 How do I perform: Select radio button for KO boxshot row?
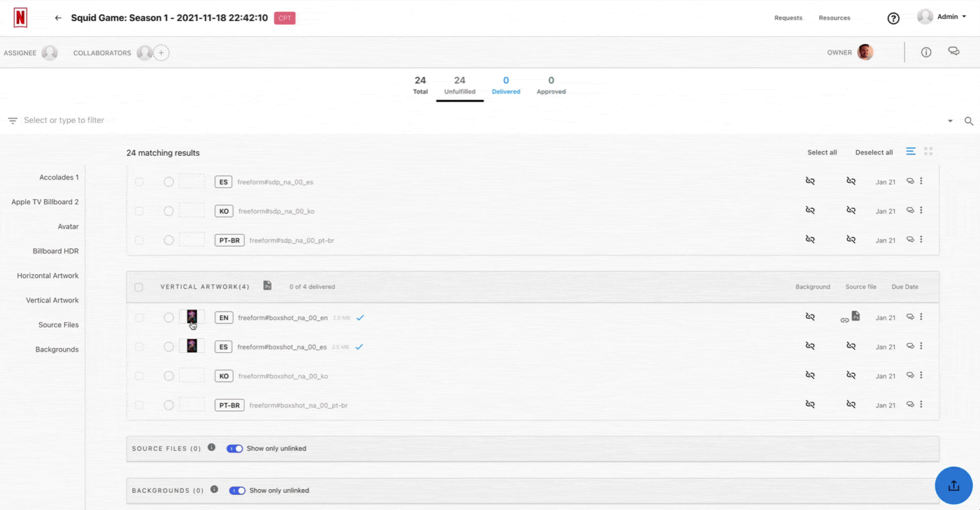coord(169,376)
